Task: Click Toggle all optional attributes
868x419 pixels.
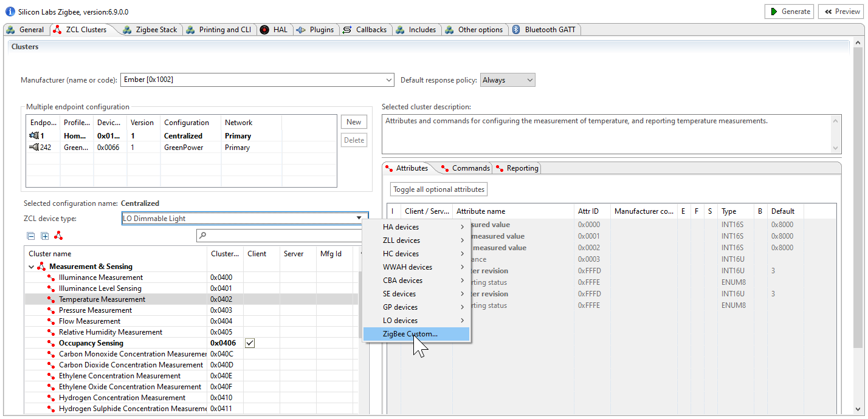Action: [439, 189]
